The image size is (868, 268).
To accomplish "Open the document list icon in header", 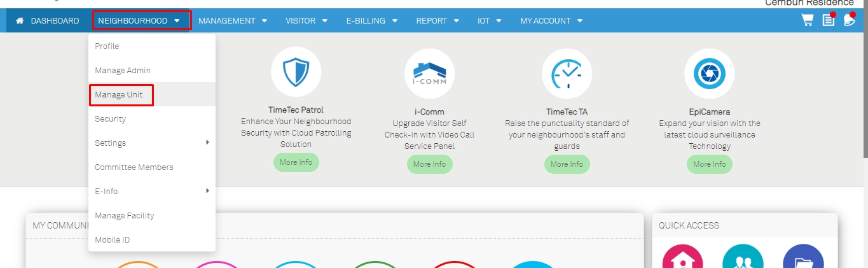I will point(828,20).
